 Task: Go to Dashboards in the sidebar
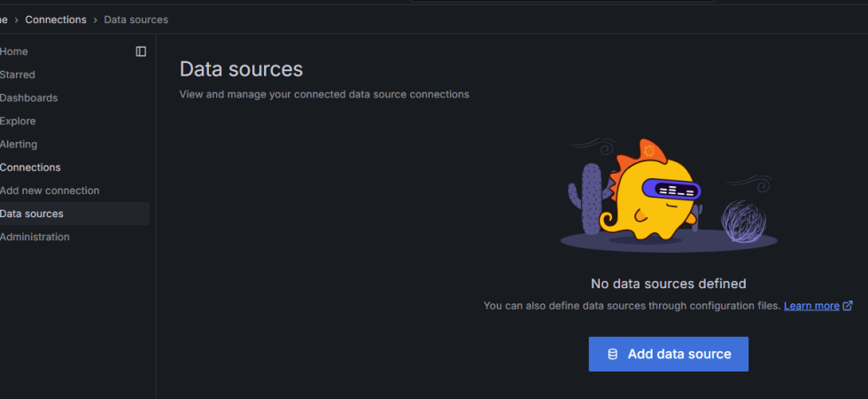click(28, 98)
